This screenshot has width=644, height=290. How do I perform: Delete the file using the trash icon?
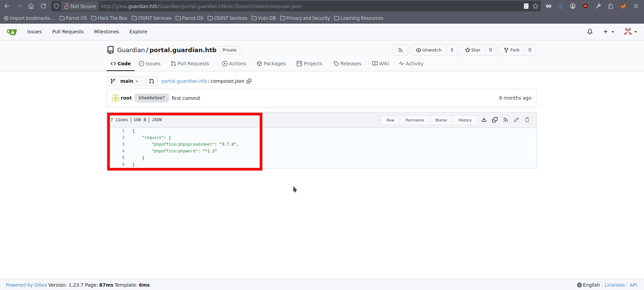pos(527,120)
